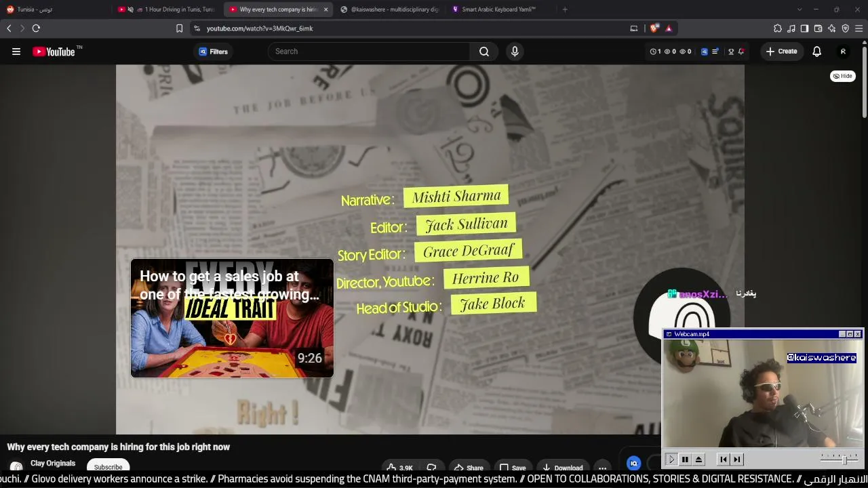Open the extension list icon in header
Viewport: 868px width, 488px height.
pyautogui.click(x=715, y=52)
